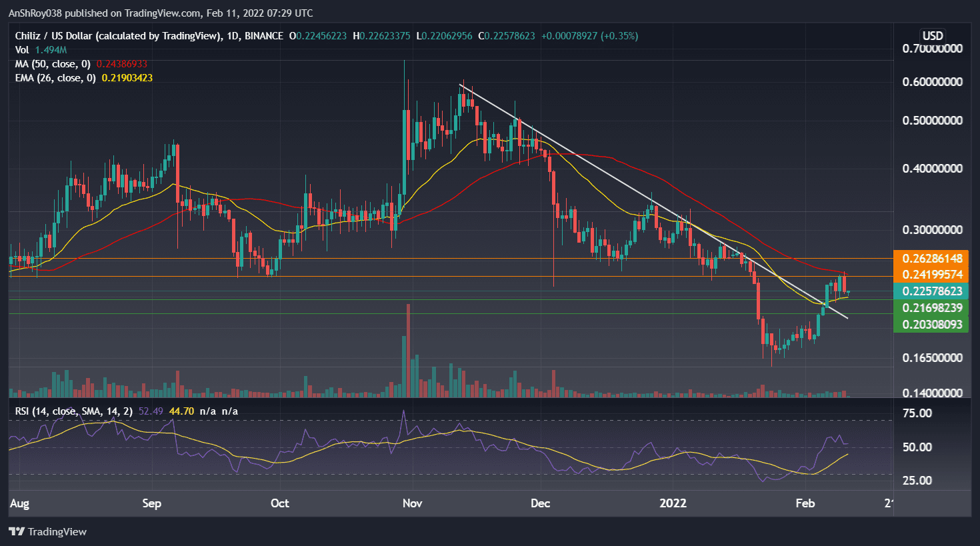Click the TradingView logo at bottom left
The height and width of the screenshot is (546, 980).
[x=47, y=531]
